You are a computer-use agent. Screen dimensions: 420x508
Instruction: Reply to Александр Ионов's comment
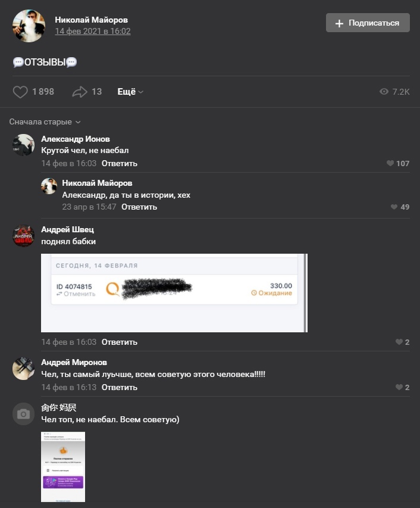(120, 163)
